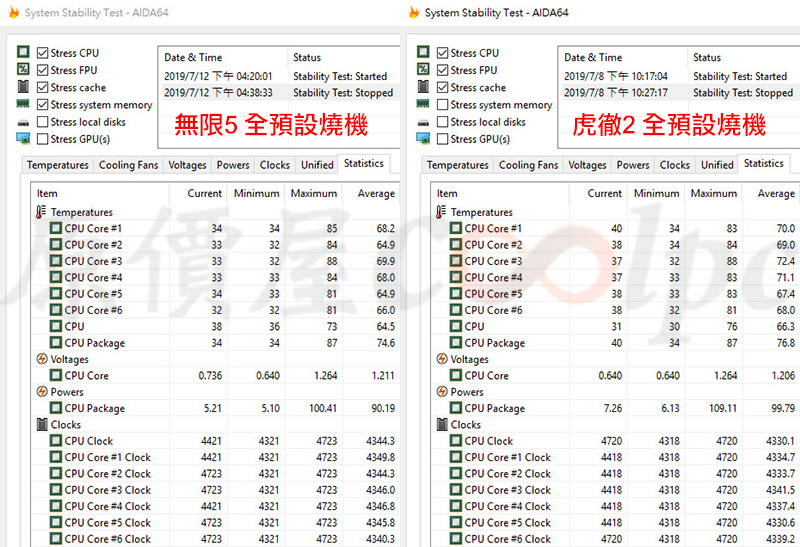Click Clocks chip icon in right statistics
Viewport: 800px width, 547px height.
coord(442,424)
